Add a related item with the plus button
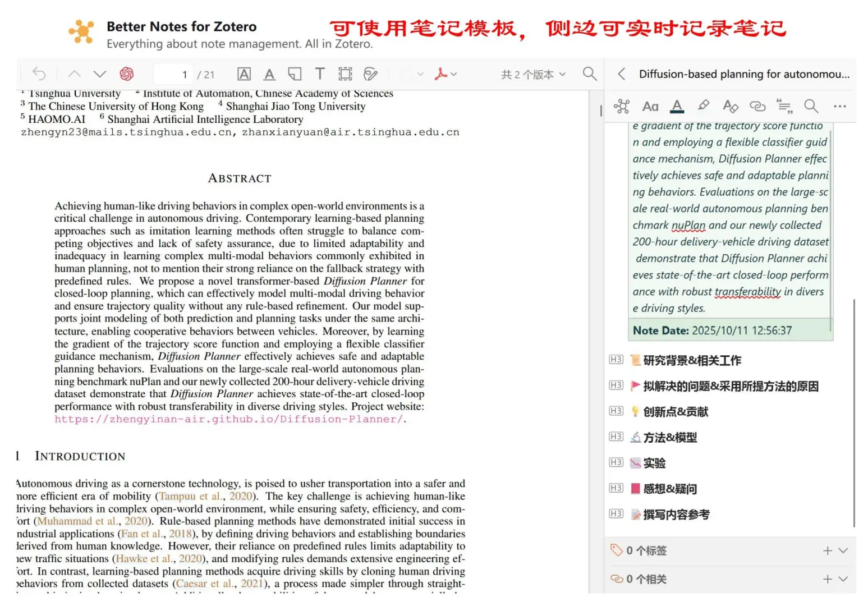Viewport: 868px width, 606px height. coord(828,579)
